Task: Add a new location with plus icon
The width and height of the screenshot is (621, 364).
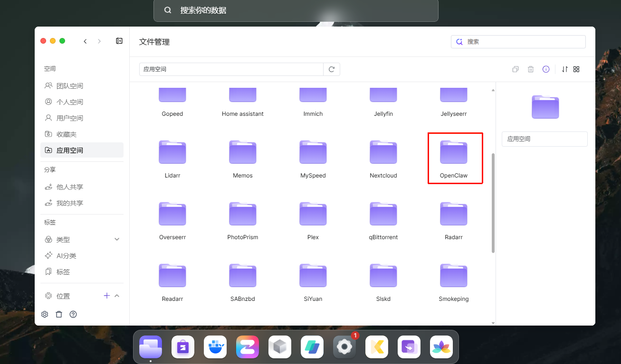Action: [106, 296]
